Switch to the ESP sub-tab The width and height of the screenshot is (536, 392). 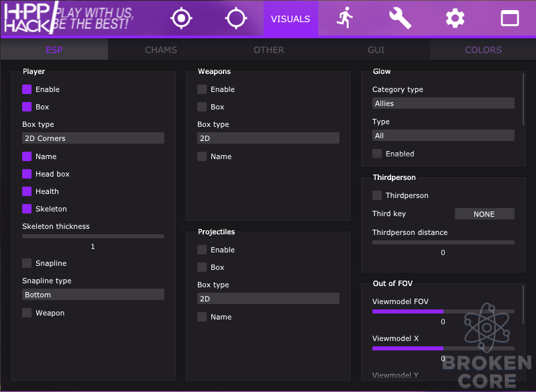54,50
